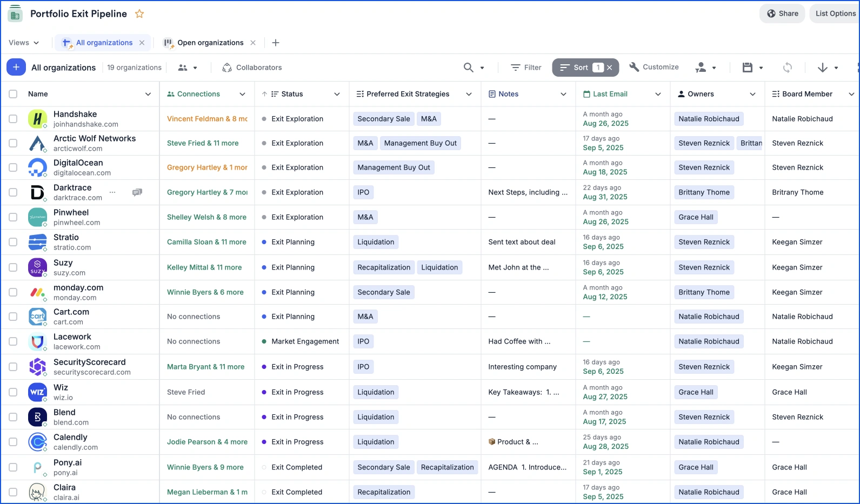Select the Pinwheel row checkbox
Viewport: 860px width, 504px height.
pos(13,217)
